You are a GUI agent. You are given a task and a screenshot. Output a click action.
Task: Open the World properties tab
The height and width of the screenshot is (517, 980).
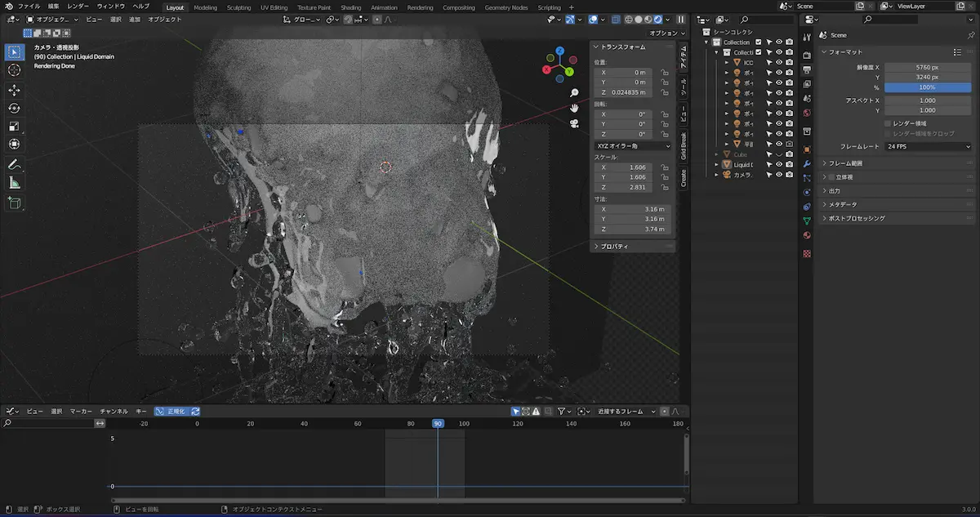[x=807, y=113]
